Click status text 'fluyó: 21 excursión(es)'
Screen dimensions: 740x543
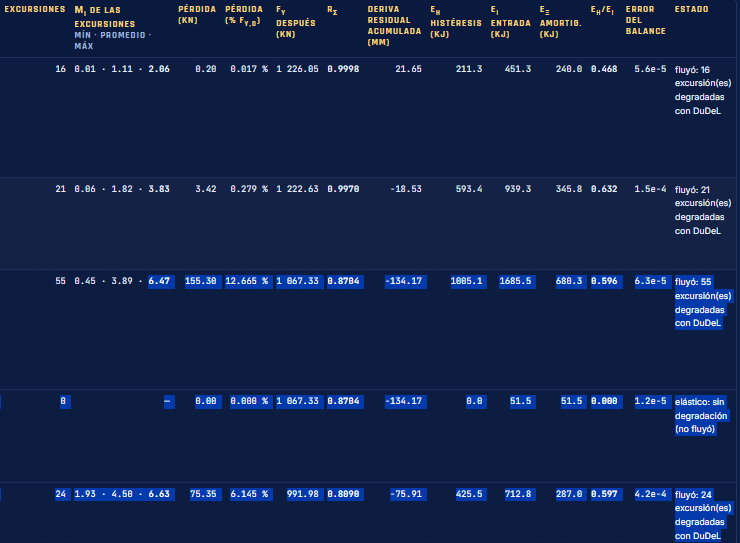tap(703, 196)
